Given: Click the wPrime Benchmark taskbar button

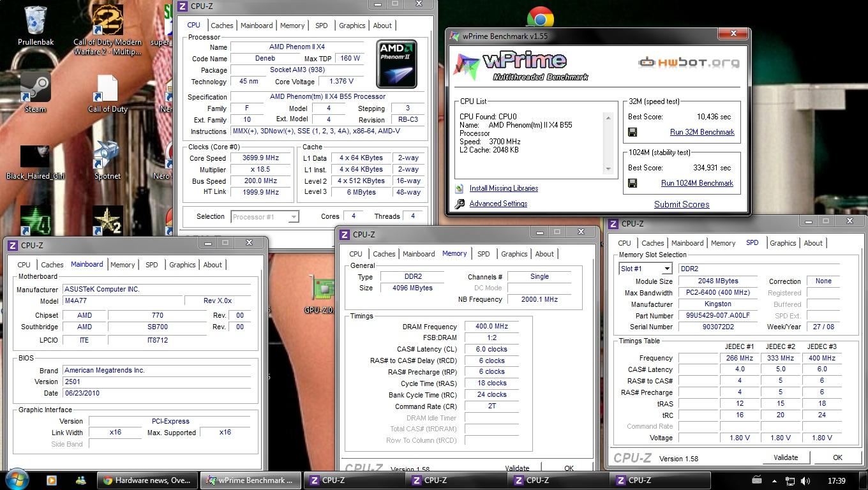Looking at the screenshot, I should 250,480.
